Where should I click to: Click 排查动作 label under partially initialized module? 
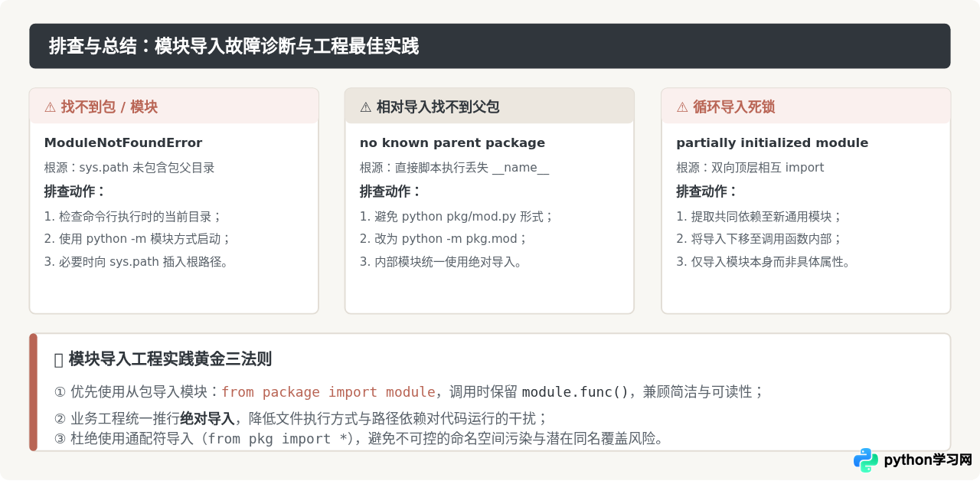707,191
